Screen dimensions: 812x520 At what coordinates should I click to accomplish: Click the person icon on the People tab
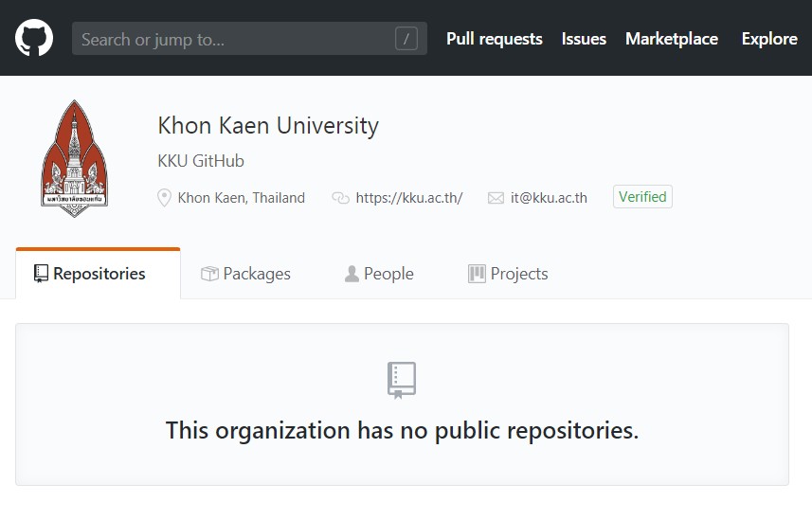(352, 274)
